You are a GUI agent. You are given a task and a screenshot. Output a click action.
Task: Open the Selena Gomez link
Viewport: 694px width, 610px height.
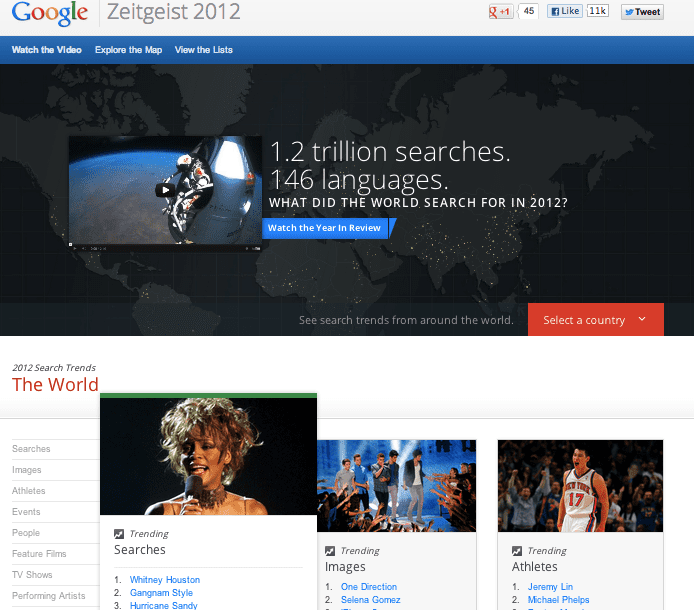[x=370, y=599]
